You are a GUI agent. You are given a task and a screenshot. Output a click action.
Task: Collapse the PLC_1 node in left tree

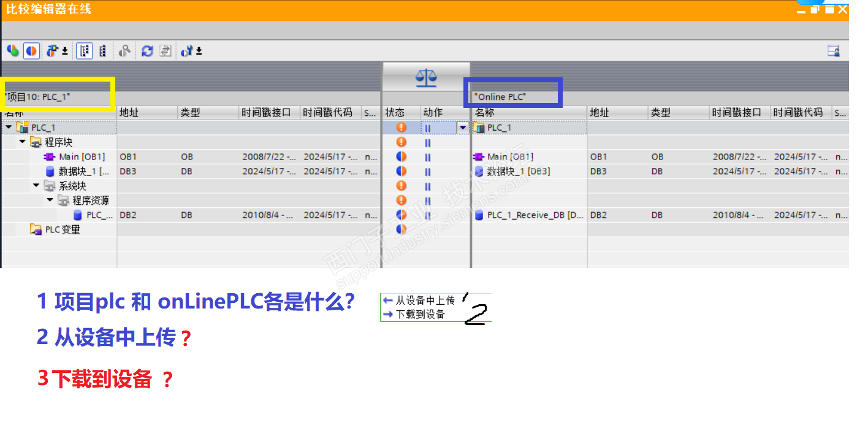(x=8, y=127)
